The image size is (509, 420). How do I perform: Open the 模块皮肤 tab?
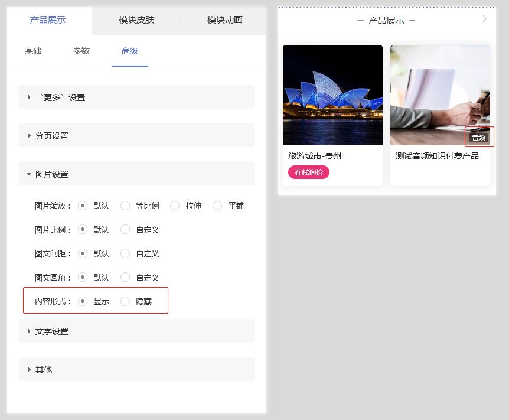point(136,20)
